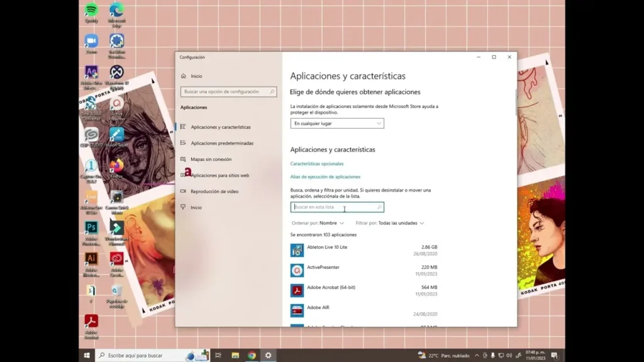Select 'Aplicaciones predeterminadas' in the sidebar
The image size is (644, 362).
click(222, 143)
